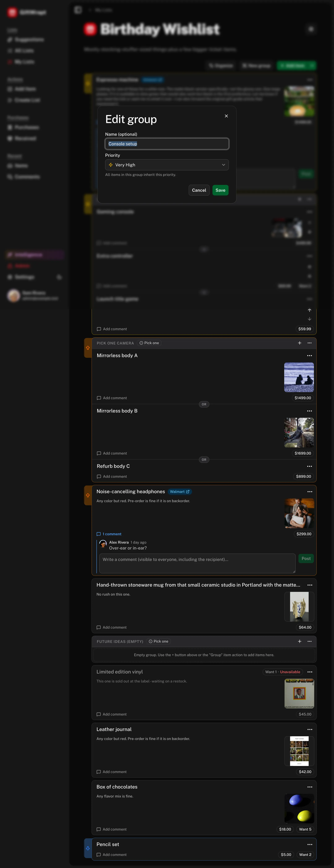334x868 pixels.
Task: Add comment on Mirrorless body A
Action: click(112, 398)
